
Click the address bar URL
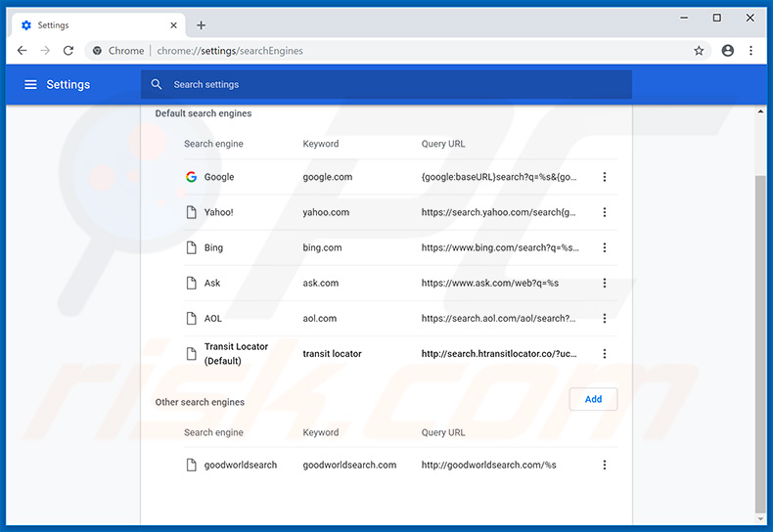tap(230, 51)
